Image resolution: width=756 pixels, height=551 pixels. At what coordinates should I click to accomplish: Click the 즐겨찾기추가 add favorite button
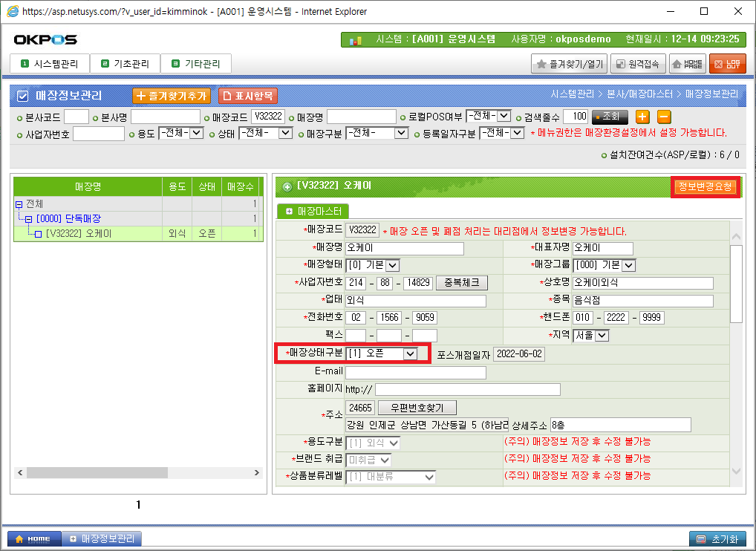(172, 96)
